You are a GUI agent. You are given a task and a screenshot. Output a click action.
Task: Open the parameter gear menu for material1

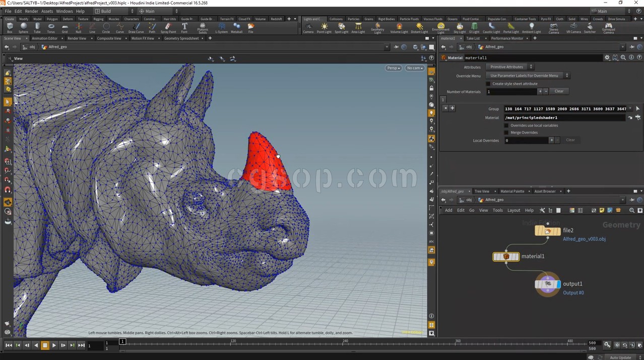click(607, 57)
